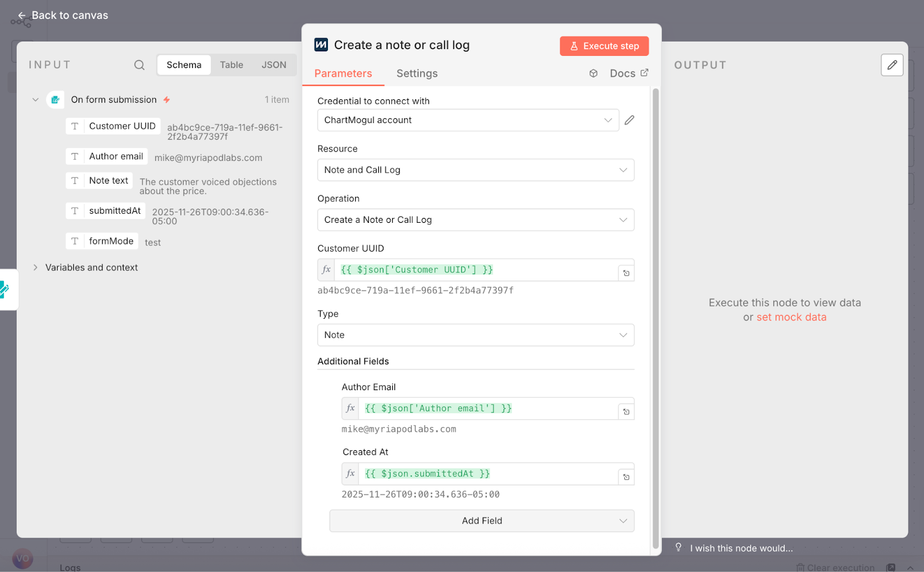The image size is (924, 572).
Task: Click the fx icon on Customer UUID field
Action: point(325,270)
